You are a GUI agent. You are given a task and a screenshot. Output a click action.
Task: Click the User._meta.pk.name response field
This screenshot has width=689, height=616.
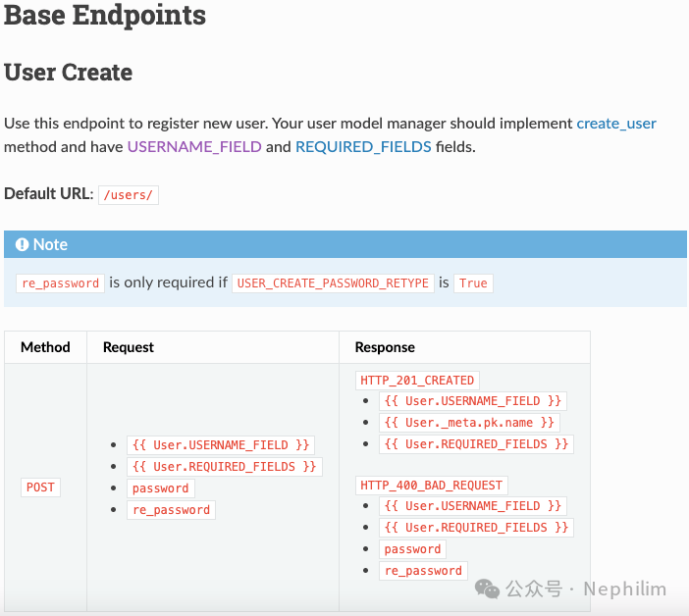pos(470,423)
